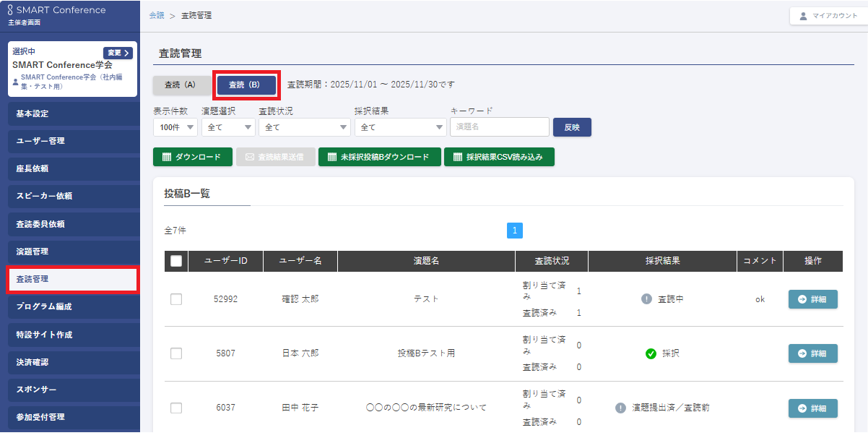This screenshot has width=868, height=438.
Task: Open the 採択結果 filter dropdown
Action: (400, 127)
